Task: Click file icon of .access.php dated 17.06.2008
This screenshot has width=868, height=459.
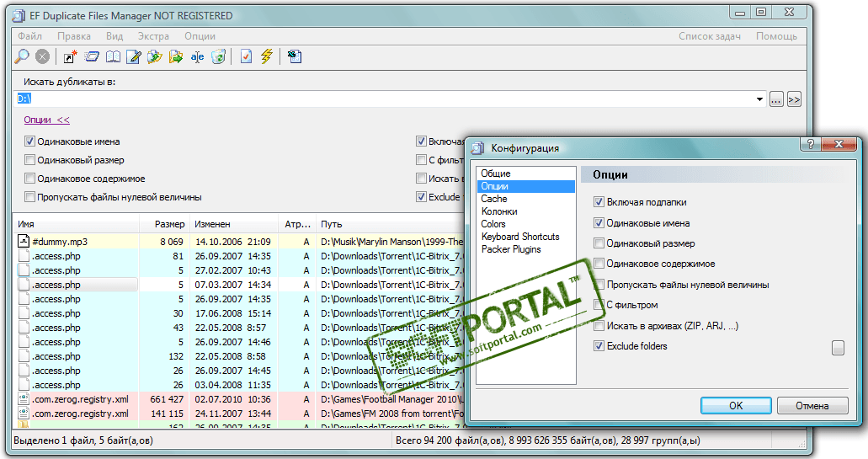Action: coord(24,313)
